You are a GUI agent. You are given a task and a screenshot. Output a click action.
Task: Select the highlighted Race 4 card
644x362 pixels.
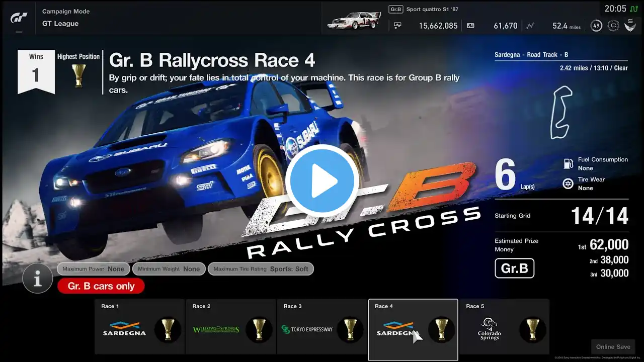coord(413,330)
